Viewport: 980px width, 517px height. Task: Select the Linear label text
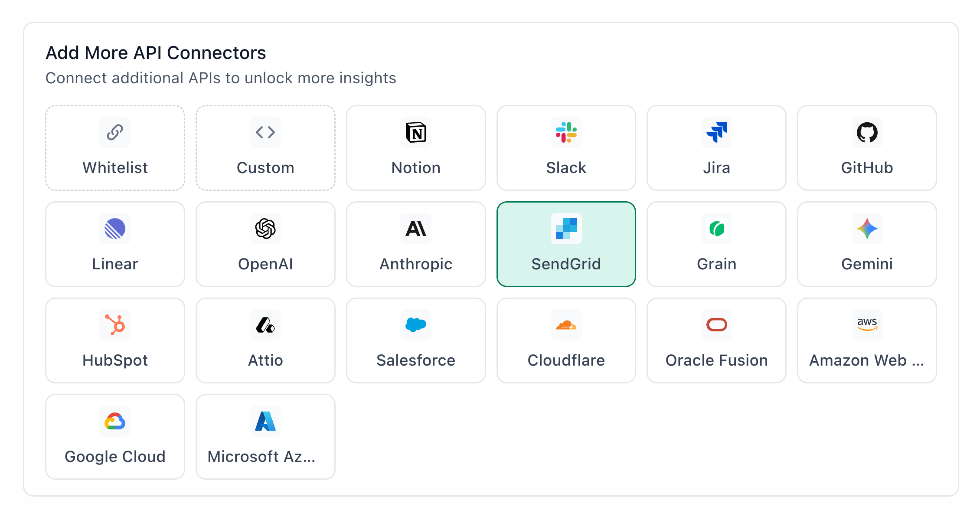click(115, 264)
